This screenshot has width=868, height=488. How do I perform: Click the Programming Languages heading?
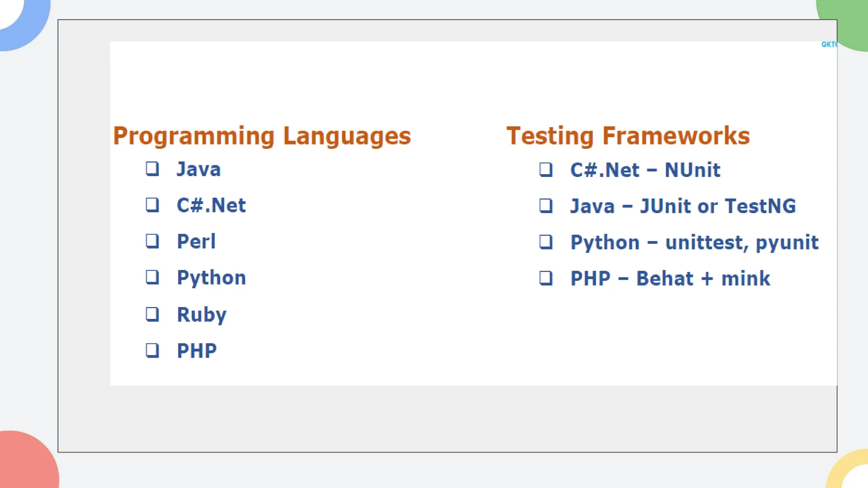pyautogui.click(x=262, y=136)
